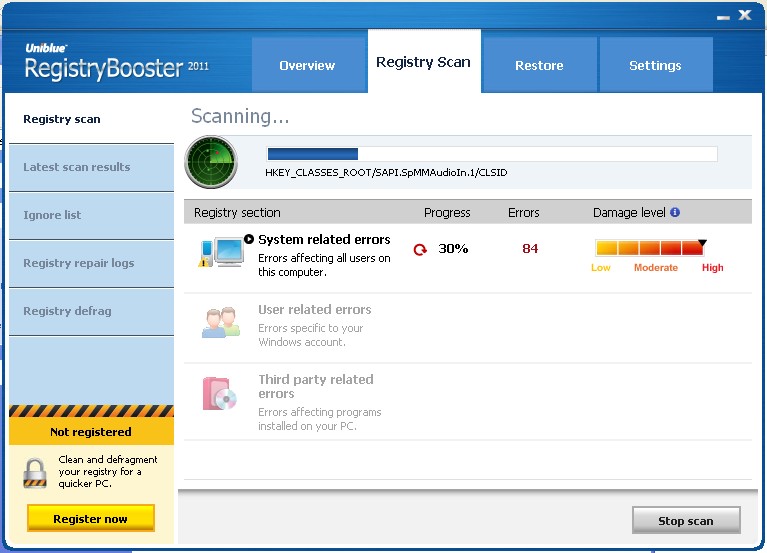Click 'Clean and defragment your registry' text
The height and width of the screenshot is (553, 767).
(x=108, y=471)
